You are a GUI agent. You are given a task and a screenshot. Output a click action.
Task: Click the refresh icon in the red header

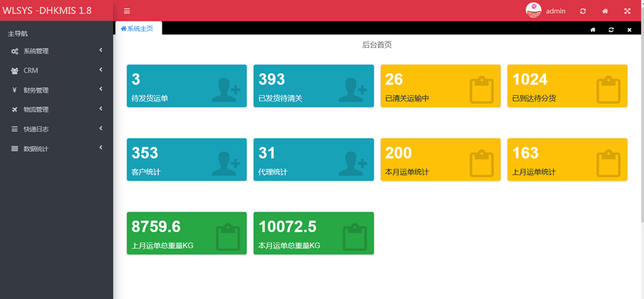582,11
